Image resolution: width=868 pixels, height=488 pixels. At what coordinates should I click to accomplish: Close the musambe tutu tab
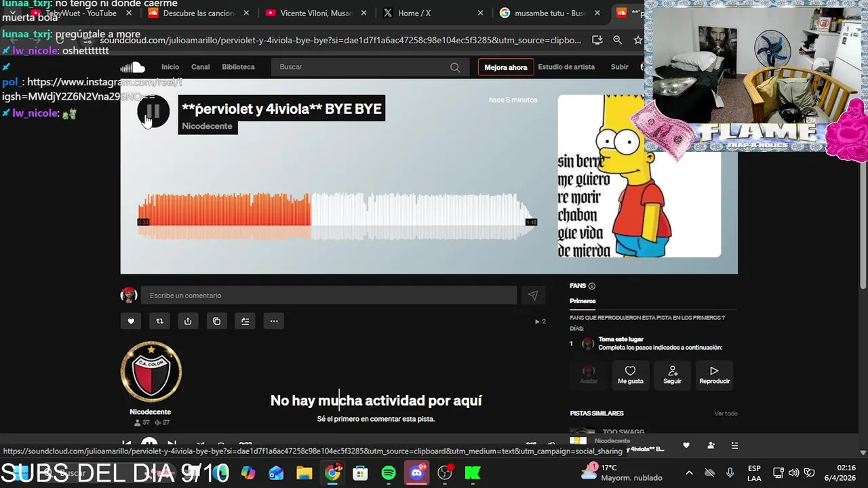pos(597,13)
